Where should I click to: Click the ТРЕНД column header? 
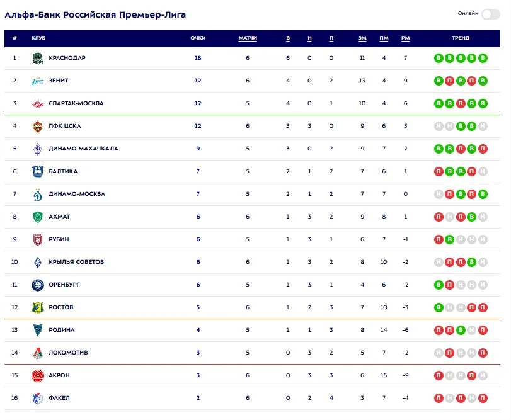[461, 38]
